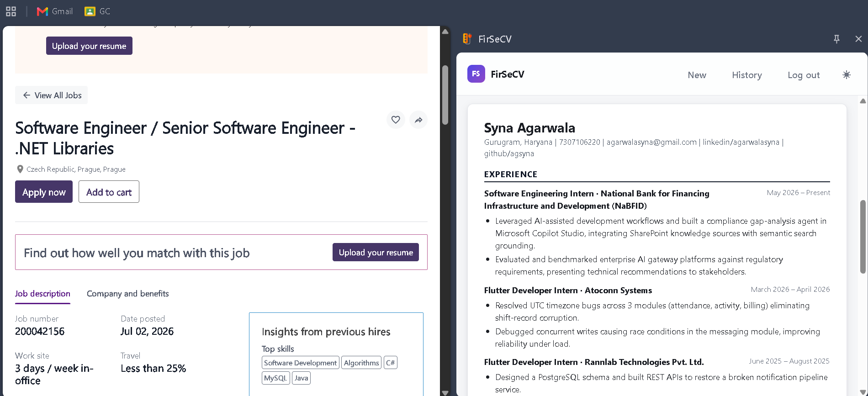The width and height of the screenshot is (868, 396).
Task: Click the resume panel scroll down arrow
Action: [x=863, y=392]
